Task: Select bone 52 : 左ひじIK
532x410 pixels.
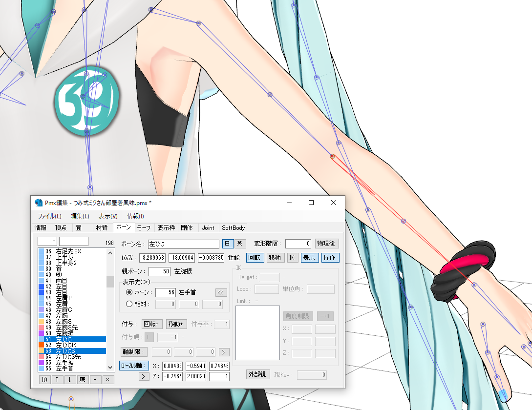Action: (72, 345)
